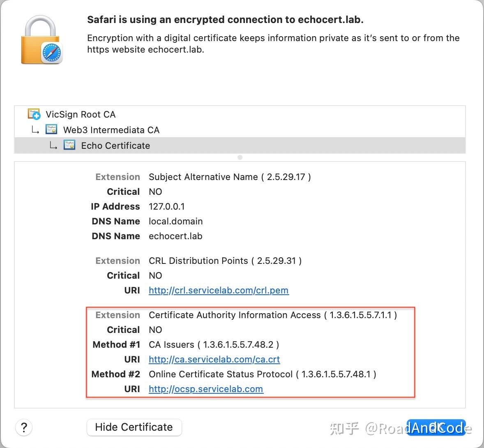Click the IP address value 127.0.0.1
484x448 pixels.
(x=167, y=206)
